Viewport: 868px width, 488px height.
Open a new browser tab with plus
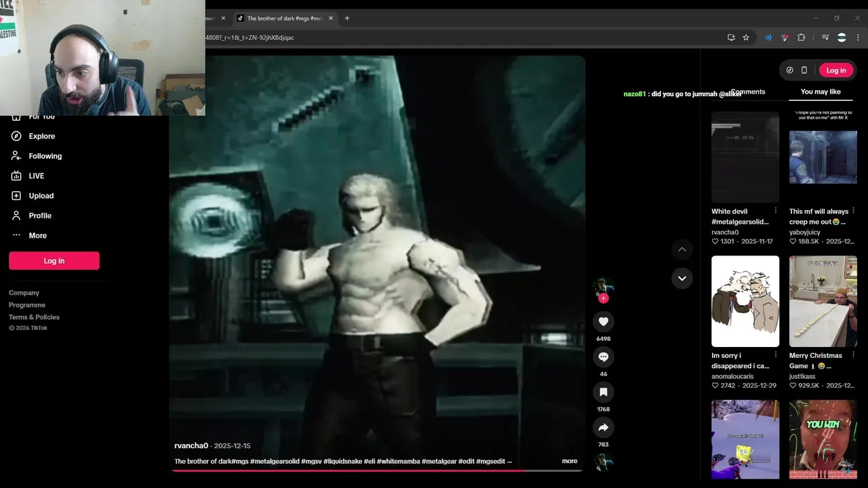[347, 18]
